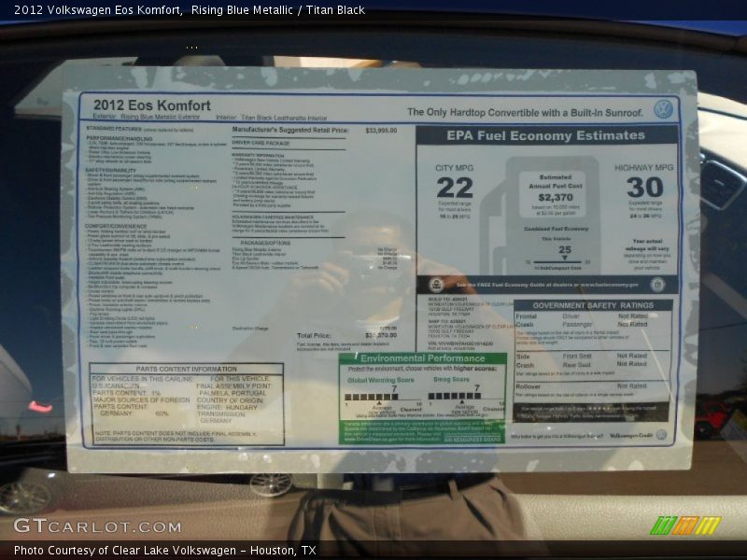Click the photo caption '2012 Volkswagen Eos Komfort' at top
Screen dimensions: 747x560
[97, 10]
